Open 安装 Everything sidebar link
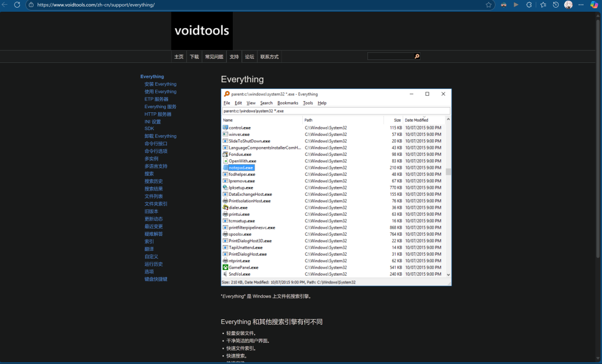This screenshot has width=602, height=364. click(x=160, y=84)
